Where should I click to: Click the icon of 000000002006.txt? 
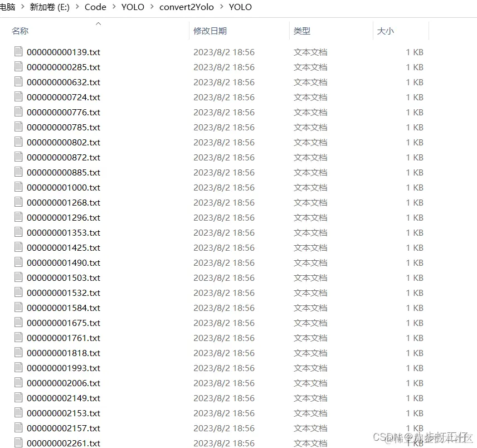pos(18,383)
